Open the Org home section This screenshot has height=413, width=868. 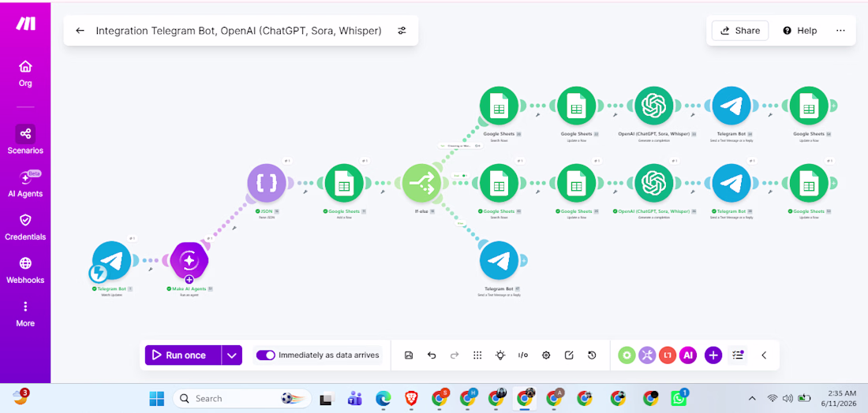[25, 73]
